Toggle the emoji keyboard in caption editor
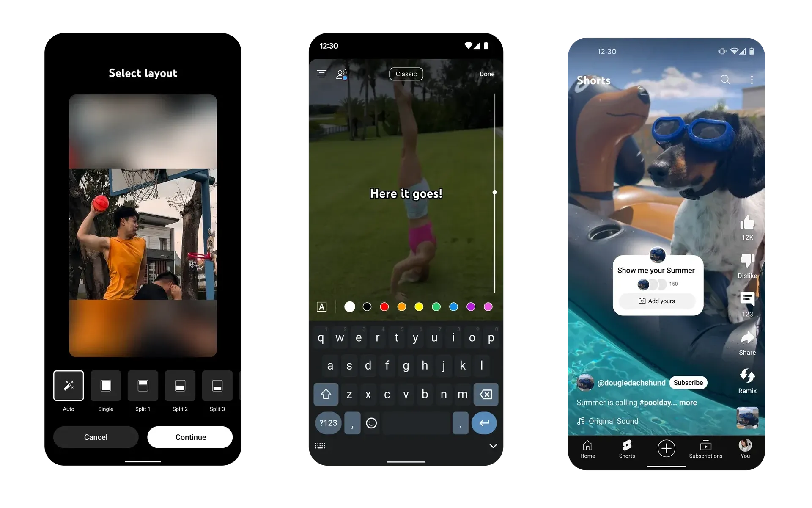Viewport: 812px width, 508px height. [x=370, y=422]
